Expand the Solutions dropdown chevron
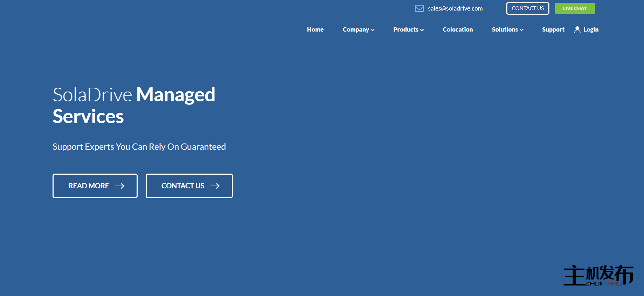The height and width of the screenshot is (296, 644). [x=521, y=30]
